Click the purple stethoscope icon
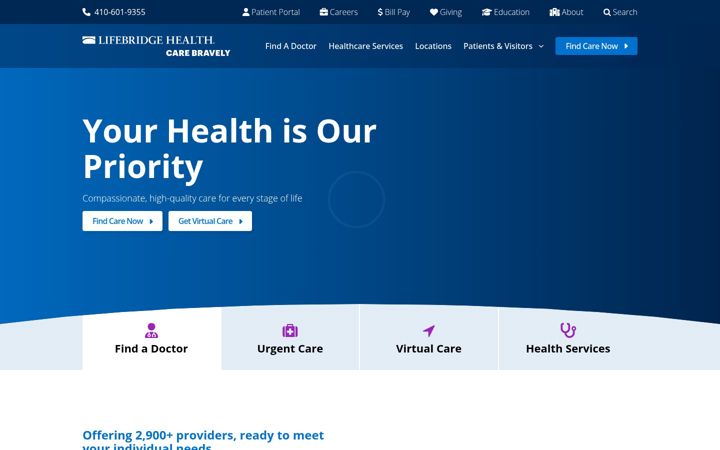This screenshot has width=720, height=450. pyautogui.click(x=568, y=330)
